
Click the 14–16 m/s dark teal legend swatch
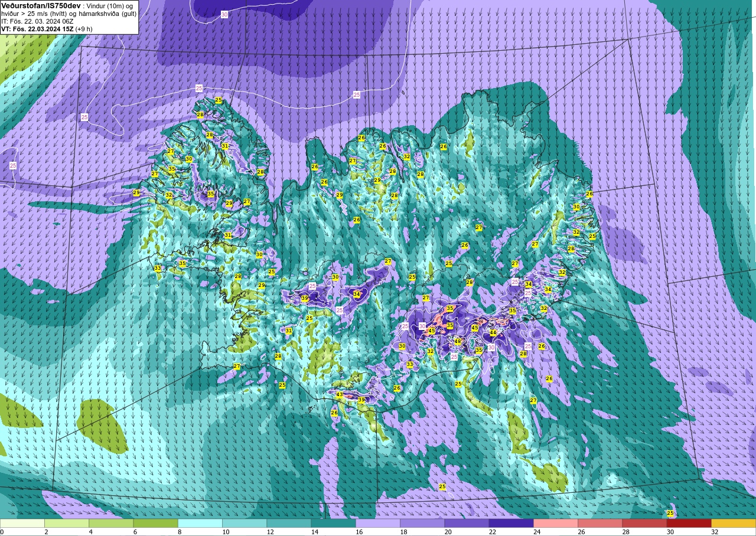pos(333,523)
